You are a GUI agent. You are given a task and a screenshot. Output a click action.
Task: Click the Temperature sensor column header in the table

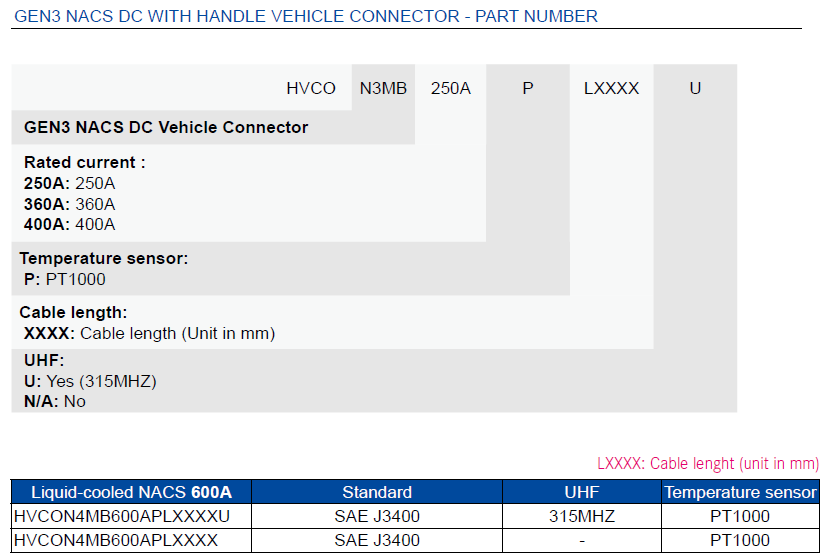pyautogui.click(x=740, y=492)
